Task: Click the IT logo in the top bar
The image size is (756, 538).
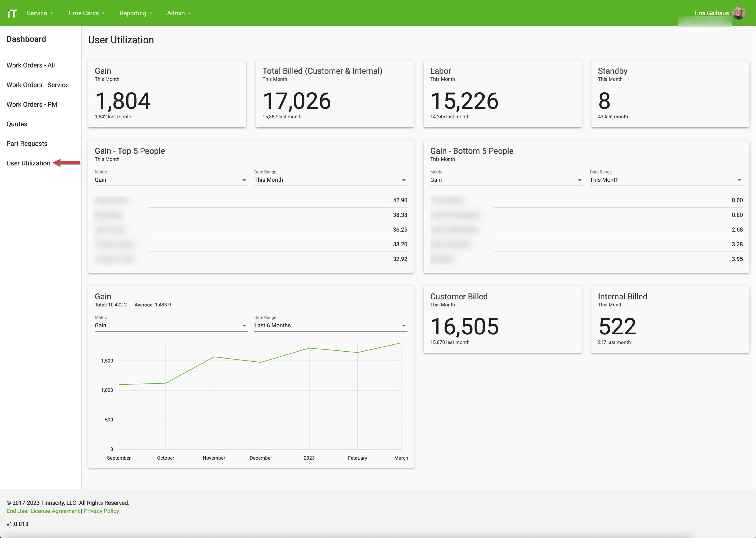Action: click(x=12, y=13)
